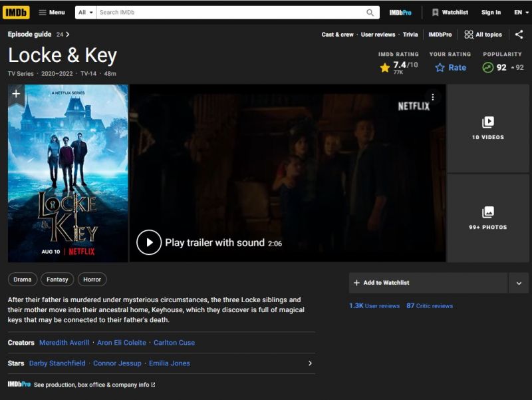Play the trailer with sound

pos(209,242)
